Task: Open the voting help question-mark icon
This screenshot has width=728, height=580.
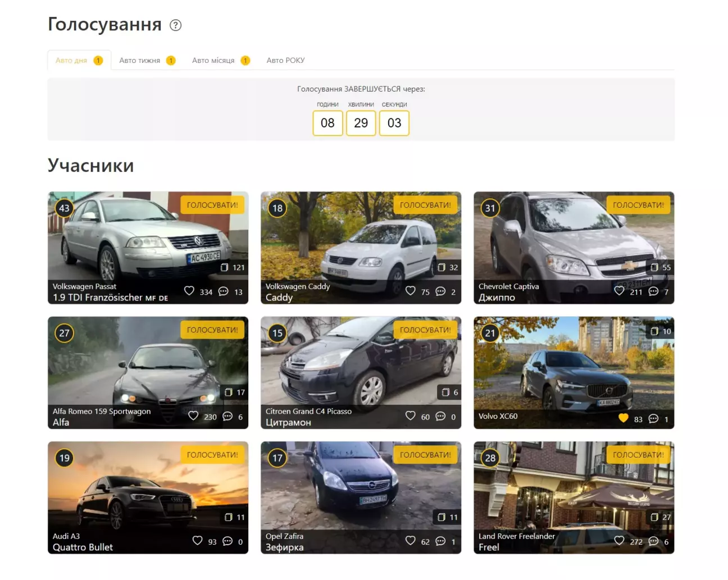Action: click(x=176, y=25)
